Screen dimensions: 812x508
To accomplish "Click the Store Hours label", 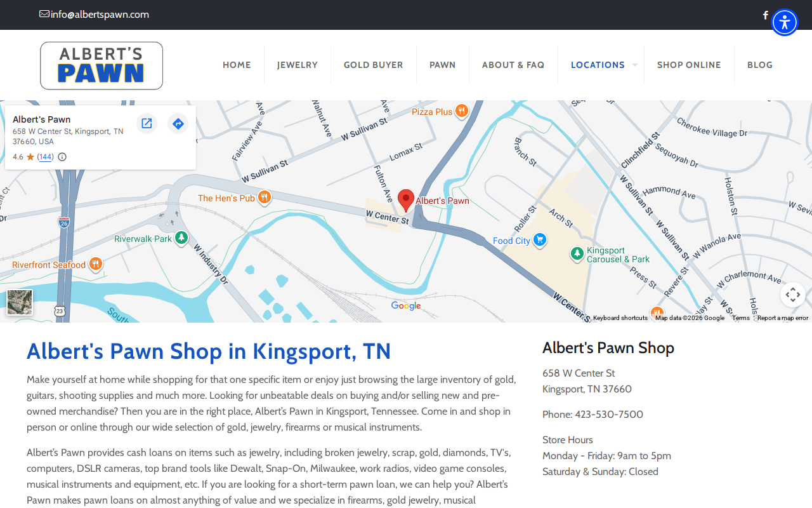I will 568,440.
